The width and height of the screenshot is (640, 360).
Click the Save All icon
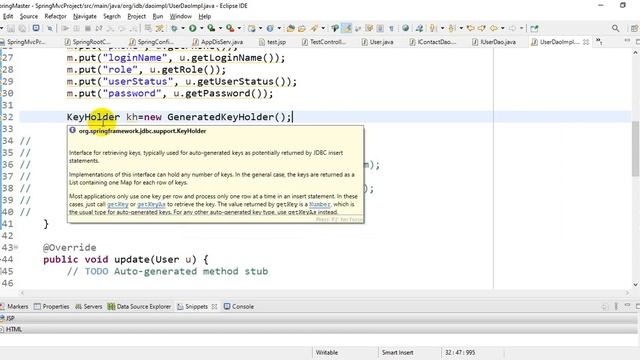click(x=22, y=29)
